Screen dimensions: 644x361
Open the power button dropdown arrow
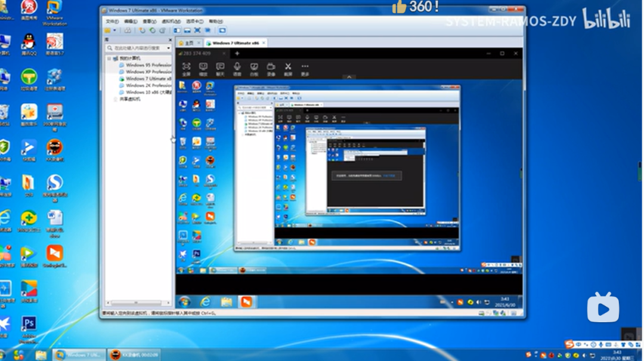point(114,30)
